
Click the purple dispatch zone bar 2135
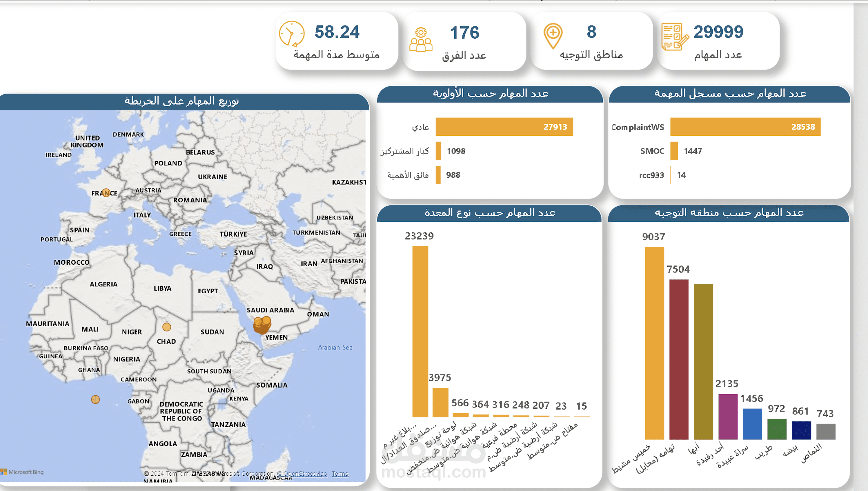[x=727, y=417]
